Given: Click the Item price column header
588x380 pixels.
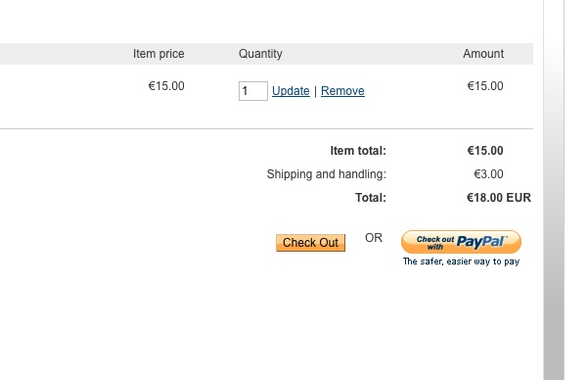Looking at the screenshot, I should (x=158, y=54).
